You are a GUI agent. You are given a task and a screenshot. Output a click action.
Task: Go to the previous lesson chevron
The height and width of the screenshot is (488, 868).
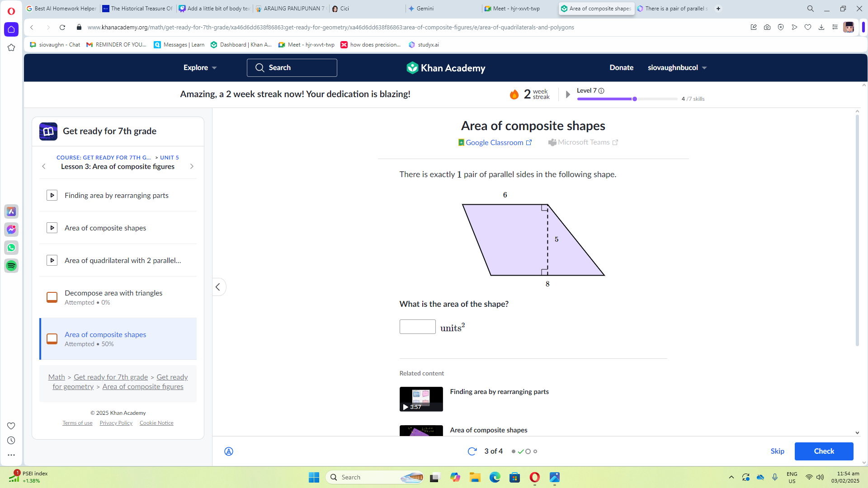[44, 166]
